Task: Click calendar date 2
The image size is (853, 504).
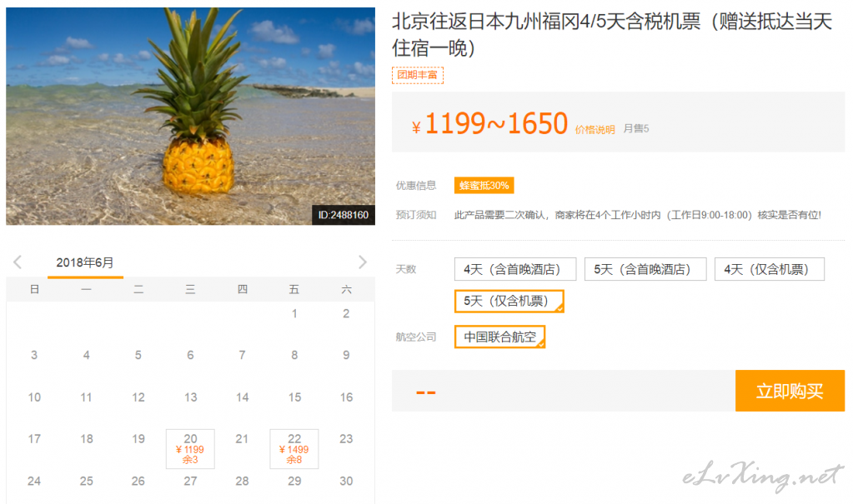Action: pos(346,313)
